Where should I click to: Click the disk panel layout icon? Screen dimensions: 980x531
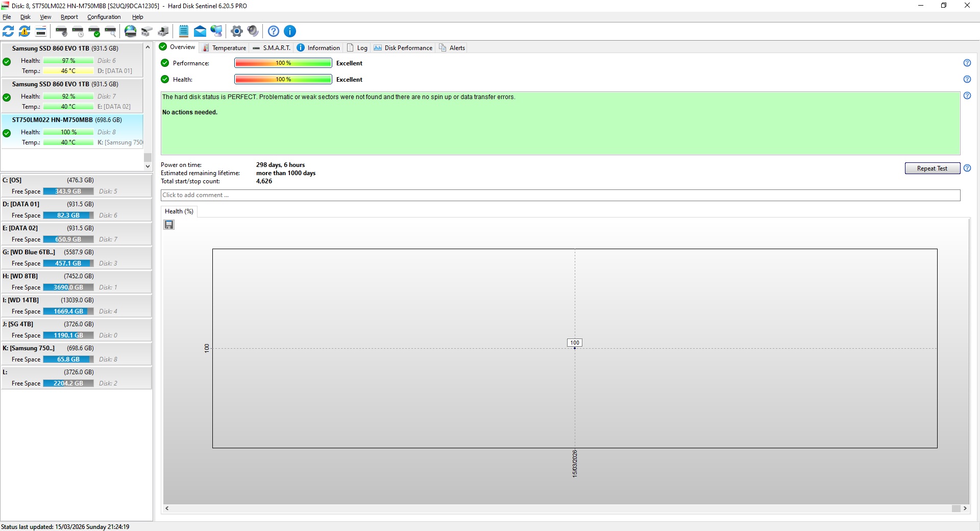[x=41, y=31]
